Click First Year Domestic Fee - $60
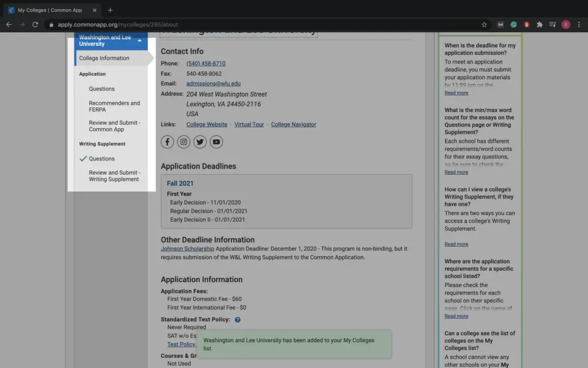 [204, 299]
